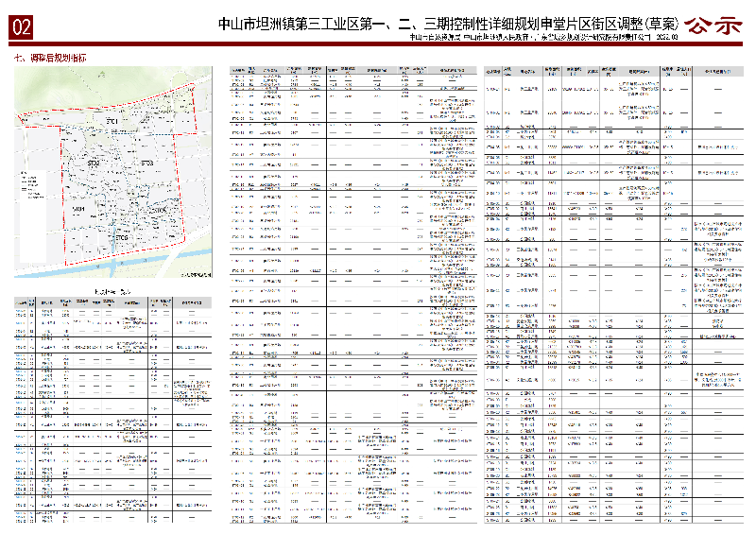The width and height of the screenshot is (756, 534).
Task: Click the ST02 block label on map
Action: 93,164
